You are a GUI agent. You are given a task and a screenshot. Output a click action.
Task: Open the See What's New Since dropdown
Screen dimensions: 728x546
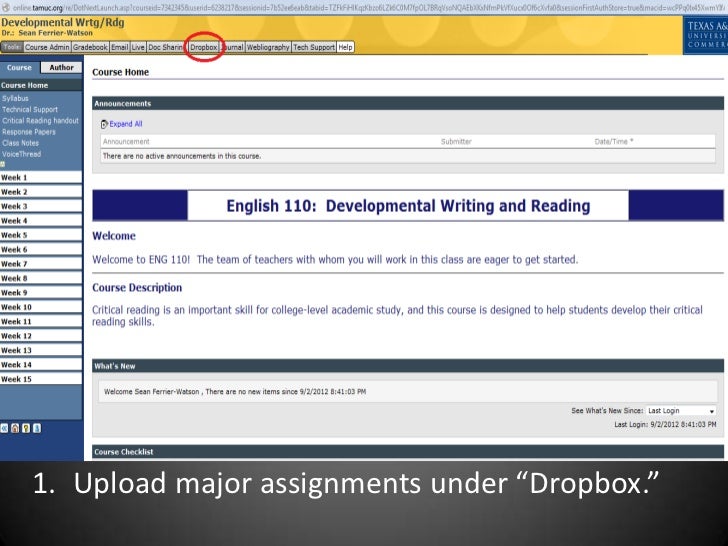click(681, 410)
